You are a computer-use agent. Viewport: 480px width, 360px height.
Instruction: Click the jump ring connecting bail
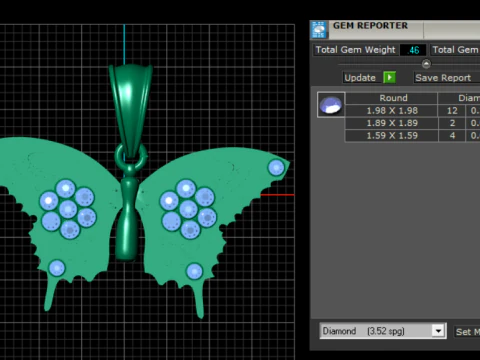tap(131, 158)
